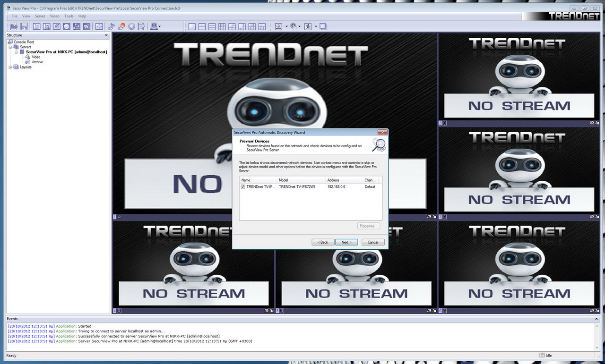This screenshot has height=364, width=605.
Task: Click the Console Root icon in tree
Action: [10, 42]
